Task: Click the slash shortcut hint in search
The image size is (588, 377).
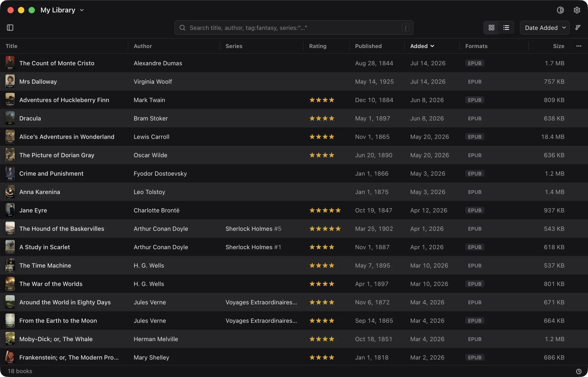Action: click(x=405, y=28)
